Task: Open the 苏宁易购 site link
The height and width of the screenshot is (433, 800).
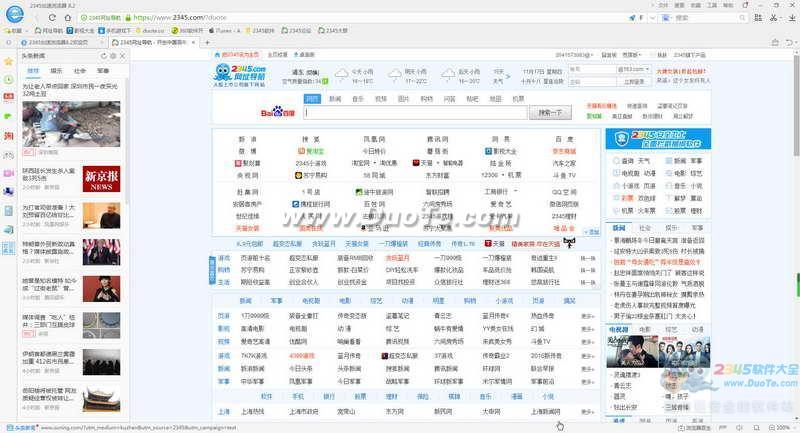Action: pos(311,175)
